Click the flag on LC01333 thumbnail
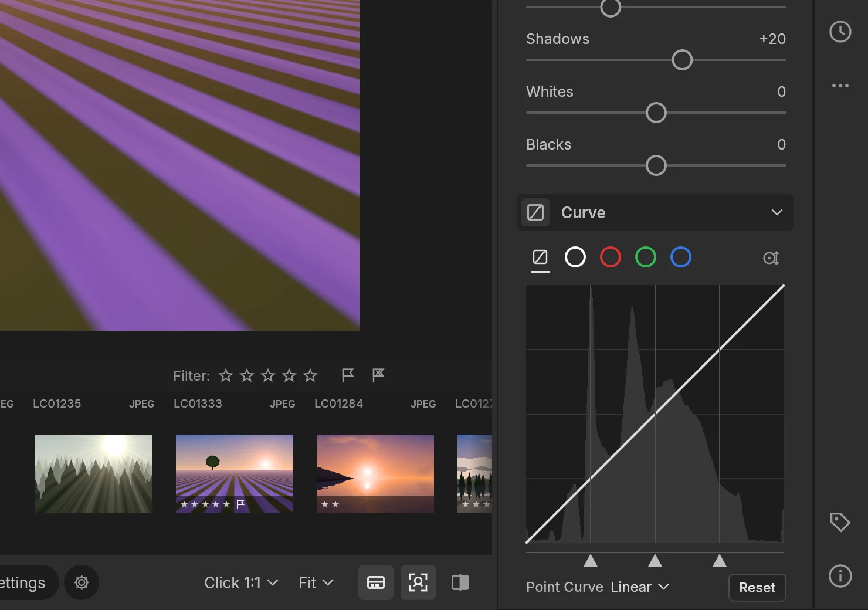This screenshot has height=610, width=868. coord(240,504)
